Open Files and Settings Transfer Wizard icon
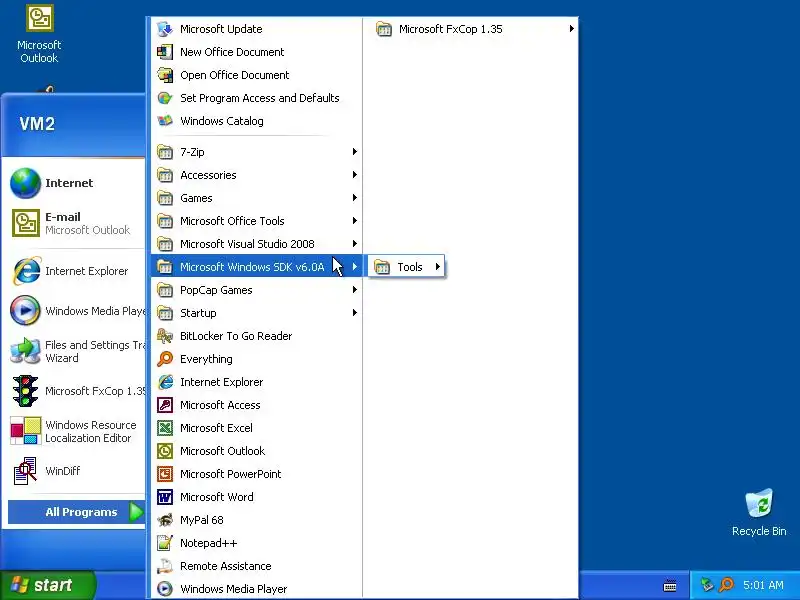Screen dimensions: 800x600 (x=26, y=351)
